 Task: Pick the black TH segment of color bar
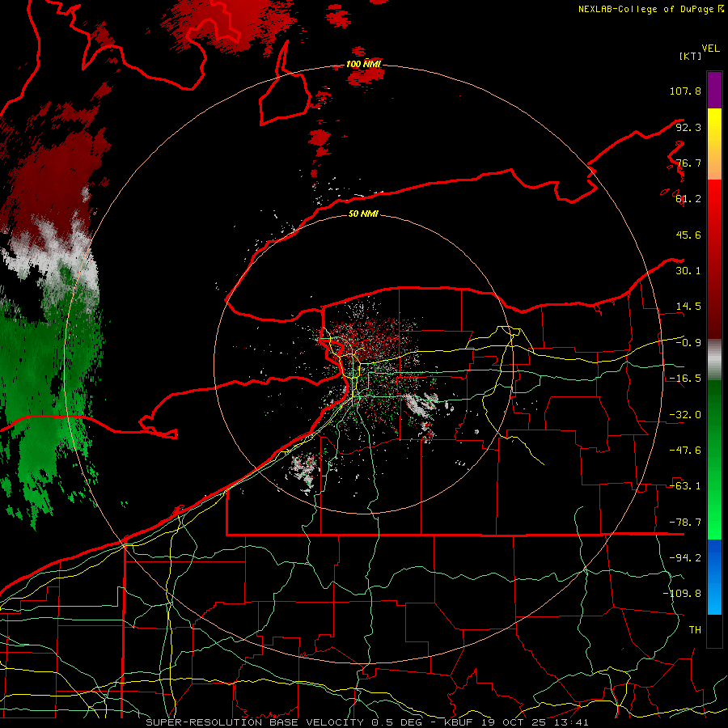click(714, 631)
